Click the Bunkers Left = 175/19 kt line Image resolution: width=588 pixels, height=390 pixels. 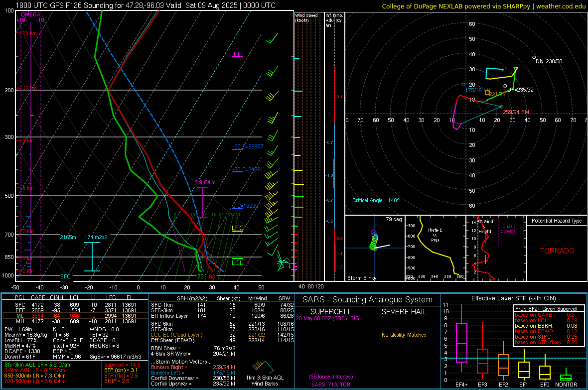pos(193,373)
